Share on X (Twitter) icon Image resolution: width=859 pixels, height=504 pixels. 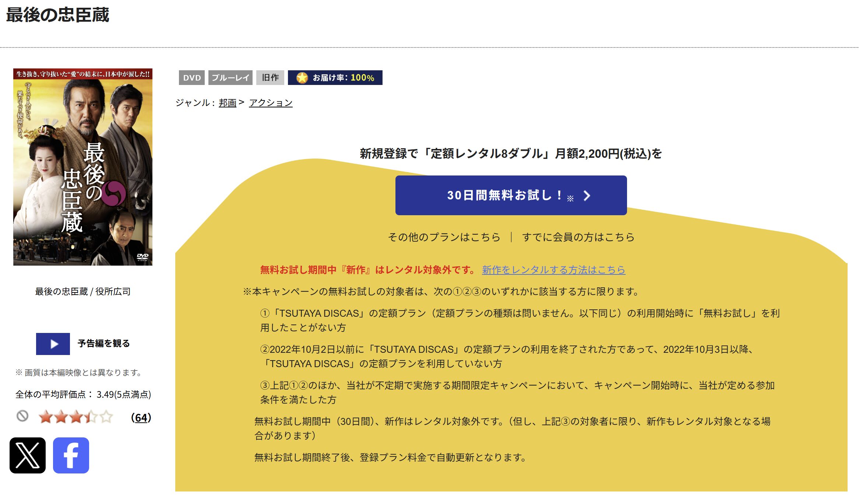tap(28, 455)
